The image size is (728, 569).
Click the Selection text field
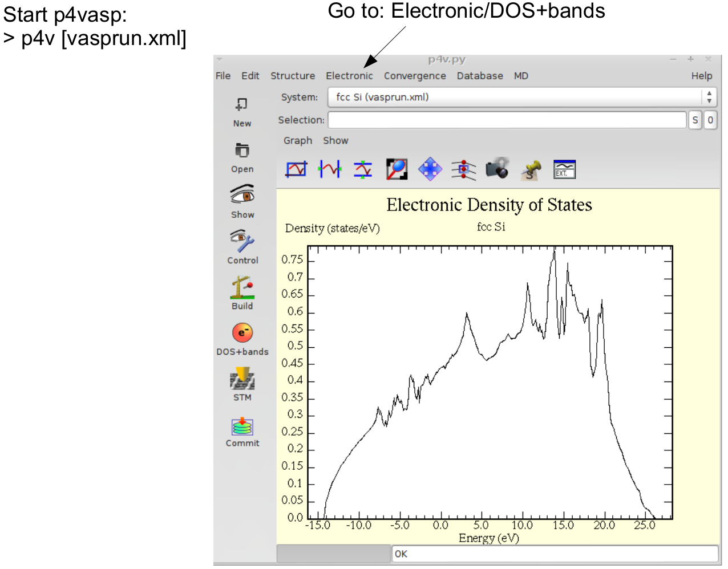click(507, 120)
